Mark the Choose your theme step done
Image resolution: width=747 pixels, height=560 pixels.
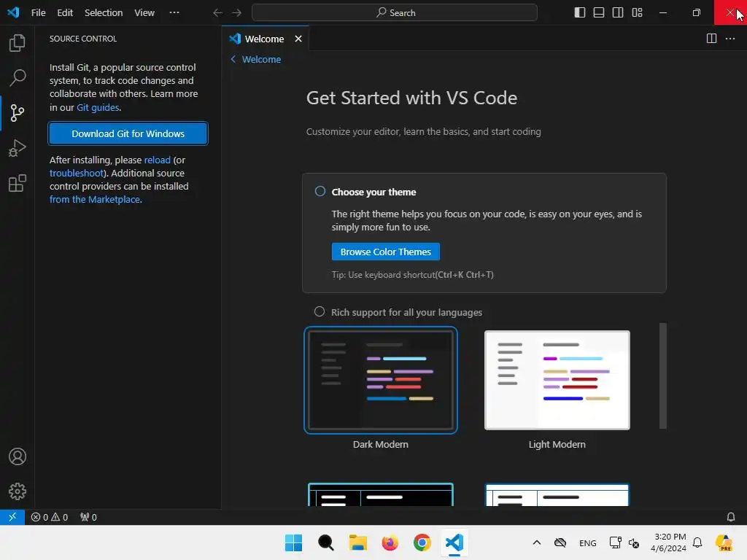click(320, 191)
